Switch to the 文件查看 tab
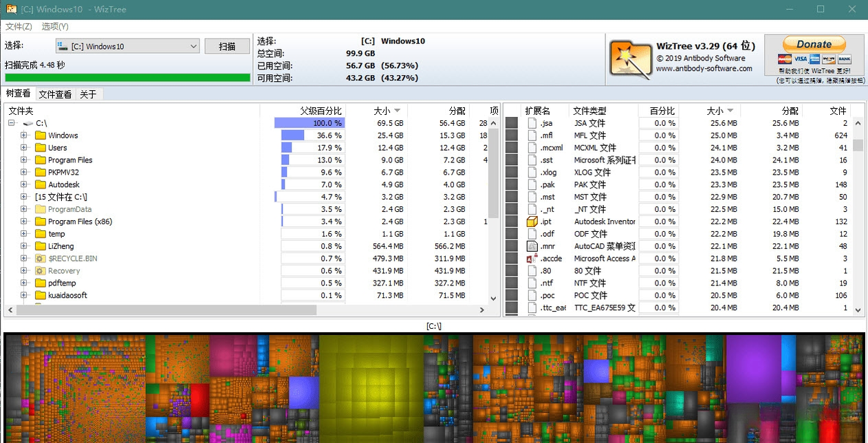 click(x=55, y=94)
